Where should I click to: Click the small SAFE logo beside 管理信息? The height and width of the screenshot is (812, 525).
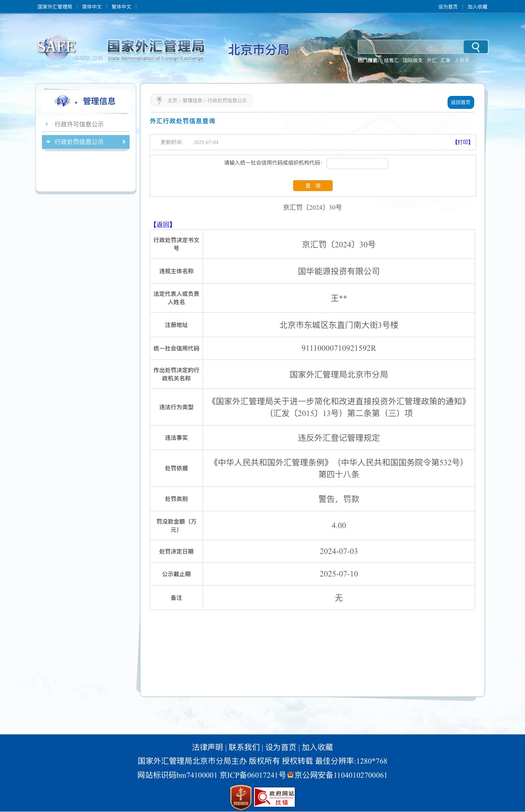click(x=62, y=101)
